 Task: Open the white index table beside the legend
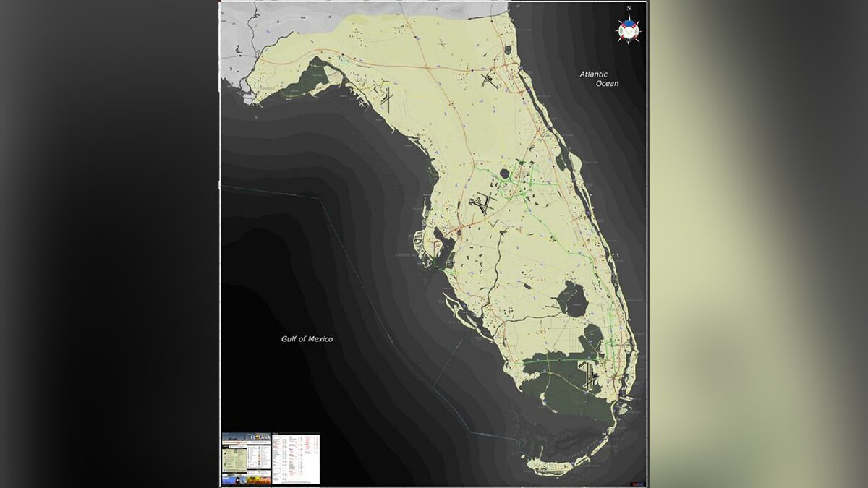296,458
